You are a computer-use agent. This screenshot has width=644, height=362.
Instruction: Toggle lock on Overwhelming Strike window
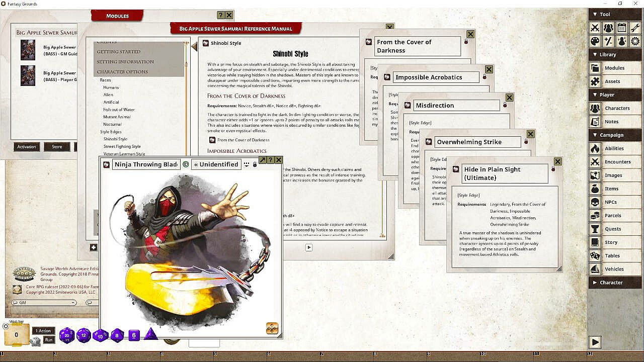click(x=526, y=142)
